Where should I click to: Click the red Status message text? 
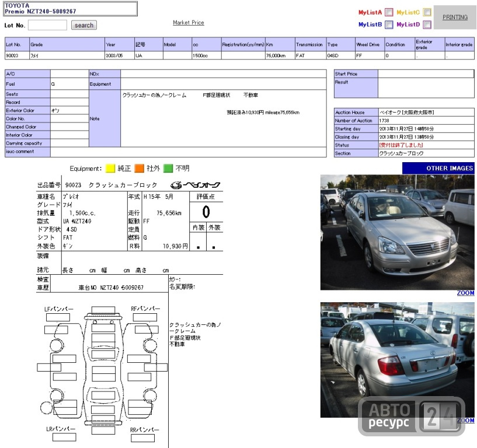point(401,145)
